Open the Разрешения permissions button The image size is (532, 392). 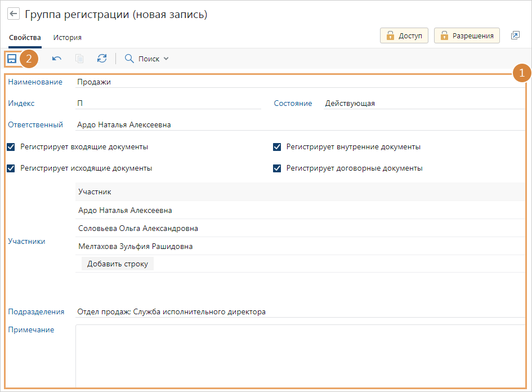(467, 35)
